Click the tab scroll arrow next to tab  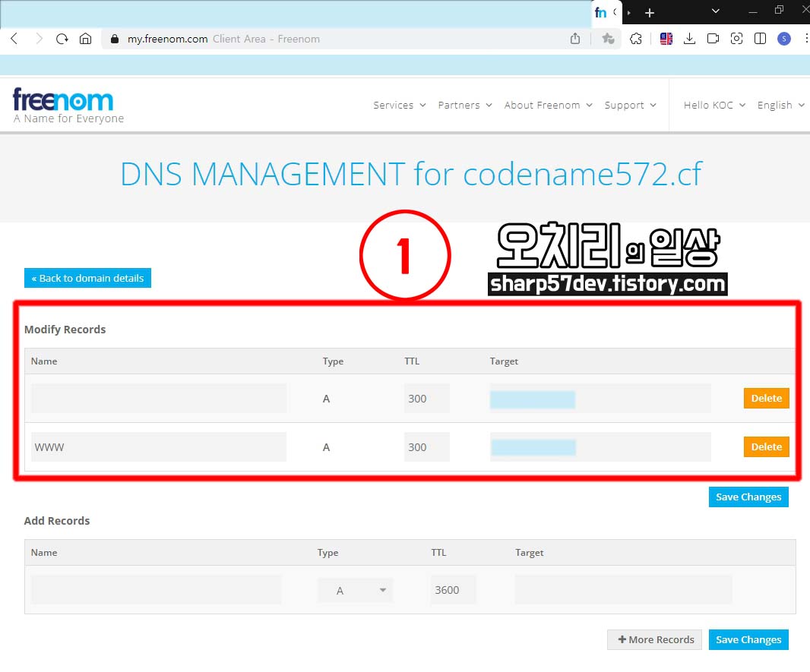click(x=629, y=12)
